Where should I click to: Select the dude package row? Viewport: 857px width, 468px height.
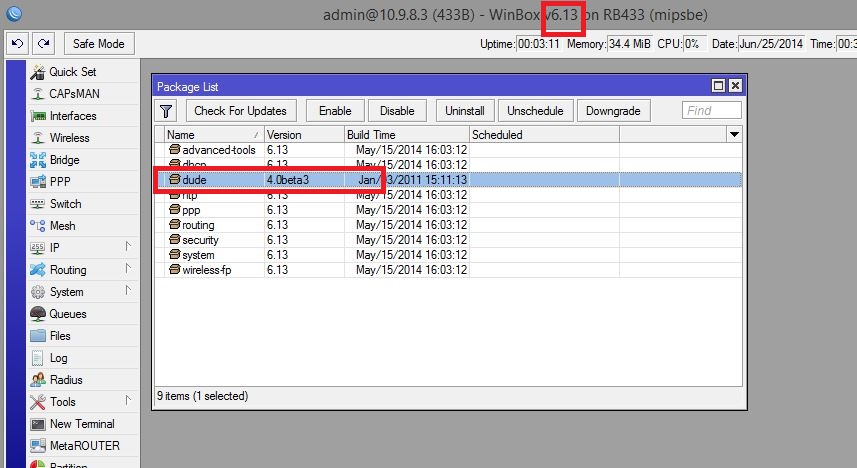(448, 179)
